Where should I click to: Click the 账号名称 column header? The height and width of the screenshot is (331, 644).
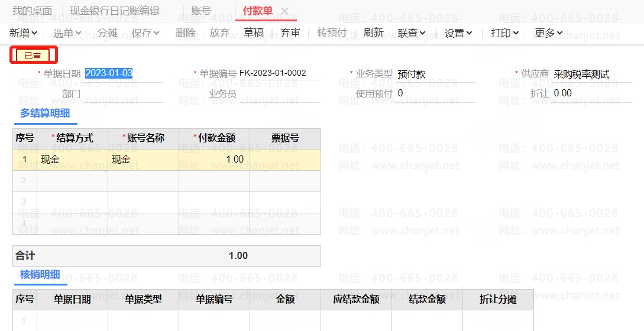pos(143,138)
